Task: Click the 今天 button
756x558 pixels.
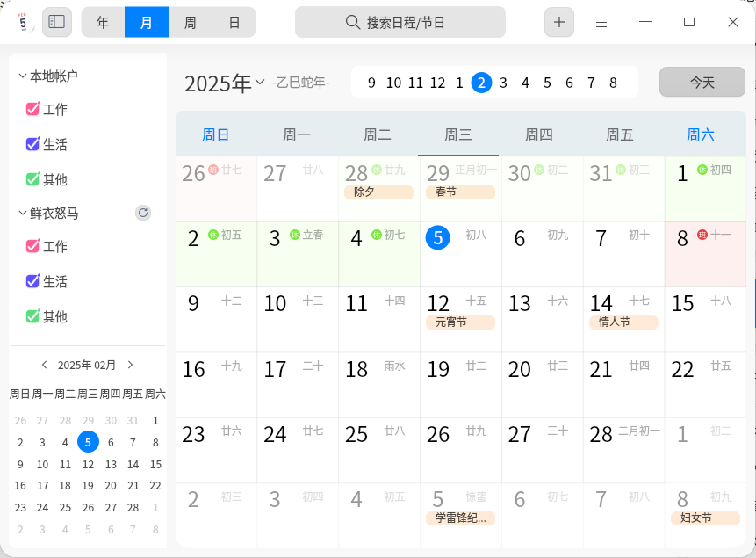Action: [x=702, y=82]
